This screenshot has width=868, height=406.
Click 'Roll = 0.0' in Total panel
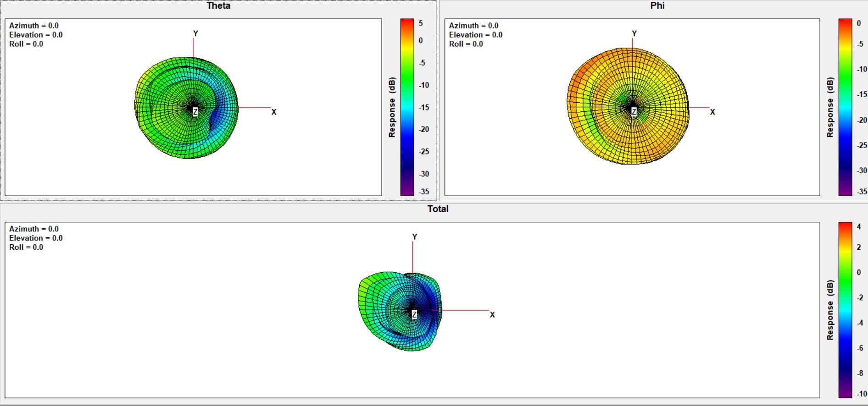click(x=26, y=247)
